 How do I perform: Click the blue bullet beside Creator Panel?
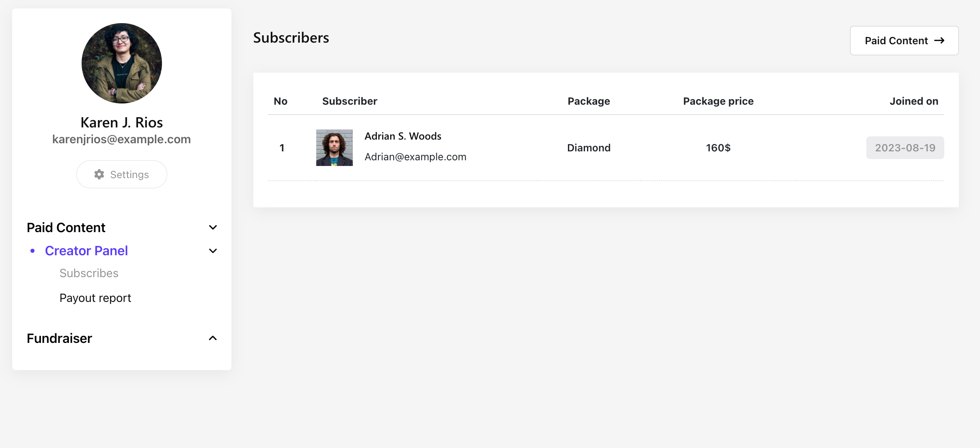(x=32, y=251)
